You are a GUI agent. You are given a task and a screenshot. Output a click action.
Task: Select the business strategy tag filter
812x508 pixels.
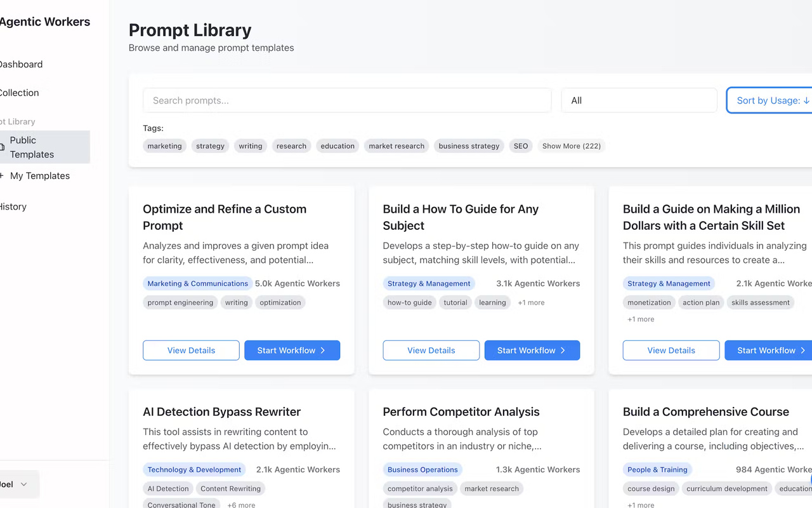click(x=469, y=146)
